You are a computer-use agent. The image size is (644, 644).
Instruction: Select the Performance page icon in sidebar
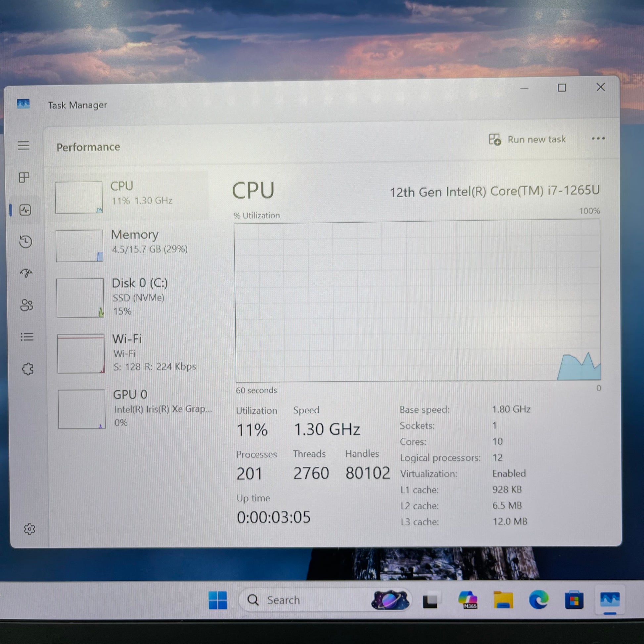[25, 210]
